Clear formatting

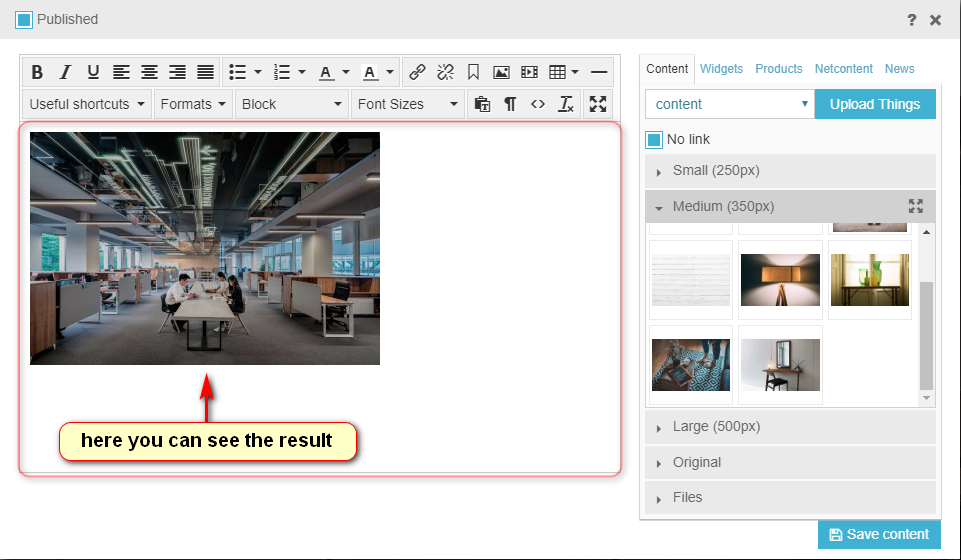pos(566,104)
